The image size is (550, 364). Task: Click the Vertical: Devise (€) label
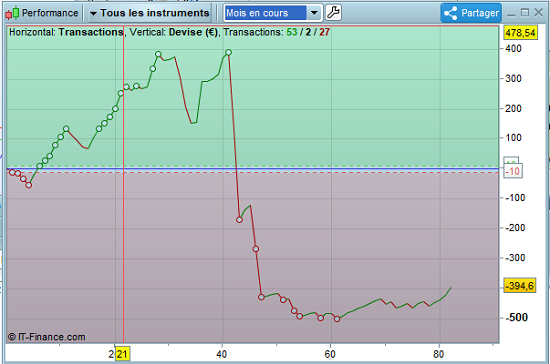pos(174,32)
